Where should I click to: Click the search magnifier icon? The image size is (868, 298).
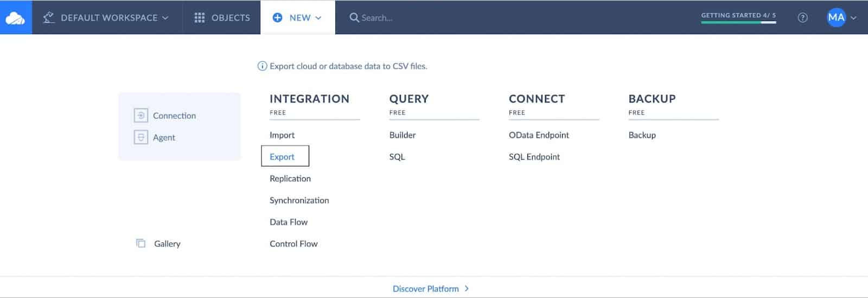point(354,17)
